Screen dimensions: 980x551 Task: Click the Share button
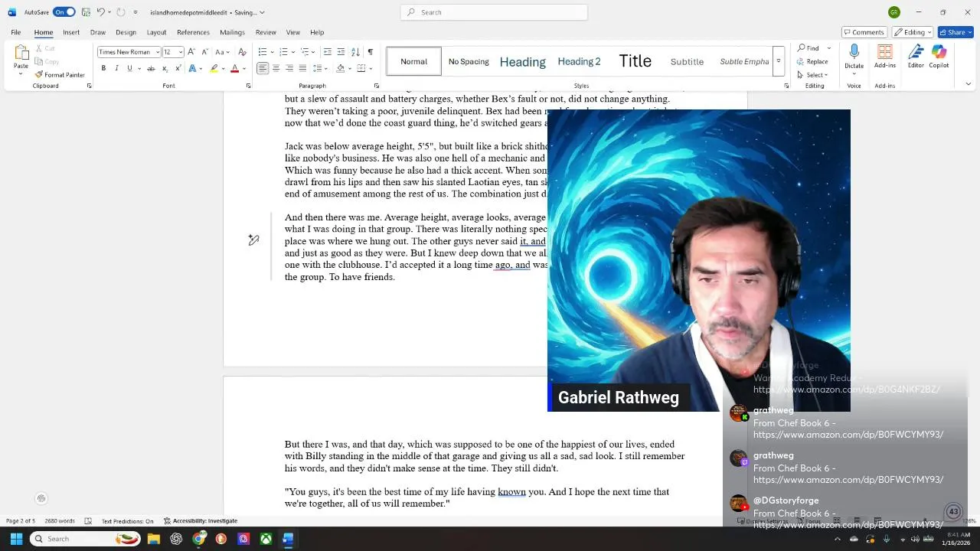pos(955,32)
